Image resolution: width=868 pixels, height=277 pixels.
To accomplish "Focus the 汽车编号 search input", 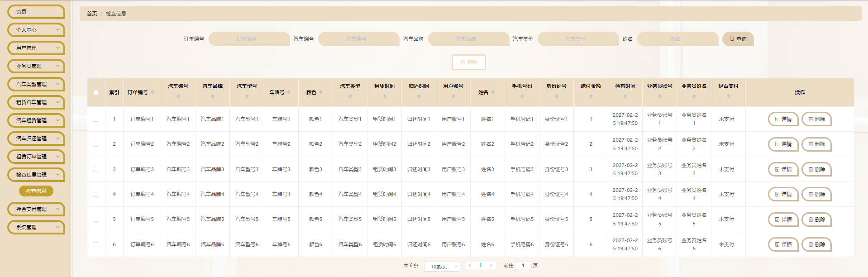I will click(359, 39).
